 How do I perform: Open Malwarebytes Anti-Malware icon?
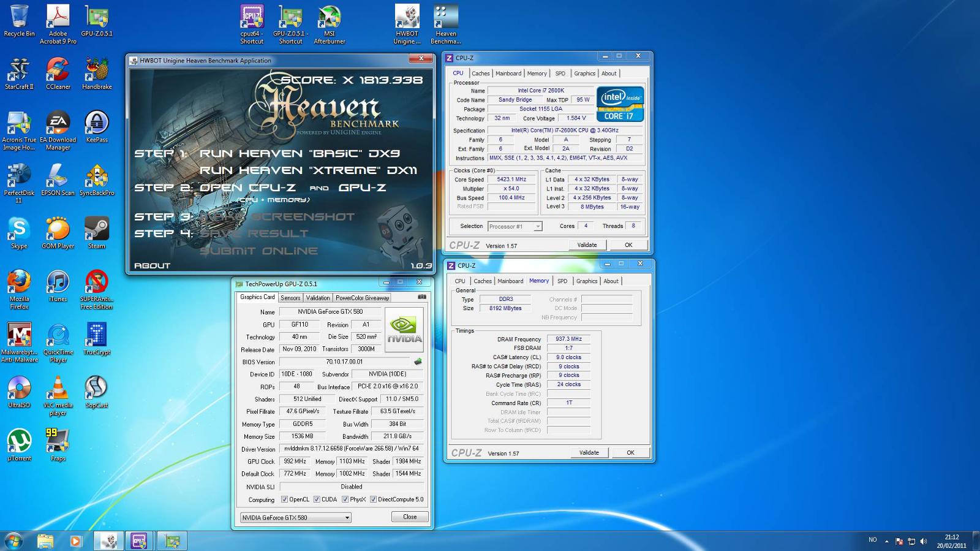point(19,343)
